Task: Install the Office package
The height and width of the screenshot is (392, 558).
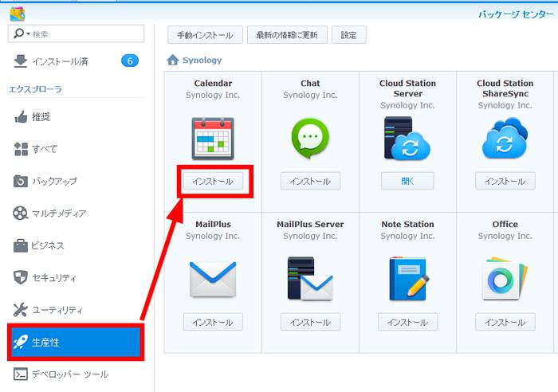Action: (x=505, y=322)
